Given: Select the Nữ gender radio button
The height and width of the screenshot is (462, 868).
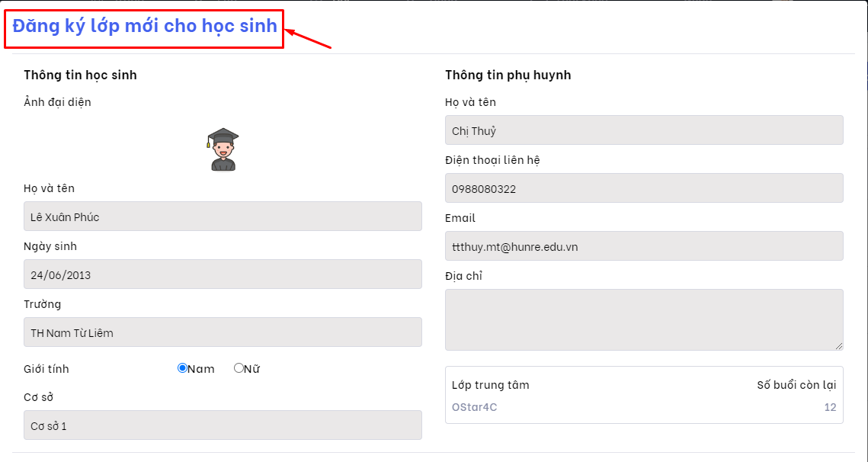Looking at the screenshot, I should pyautogui.click(x=239, y=368).
